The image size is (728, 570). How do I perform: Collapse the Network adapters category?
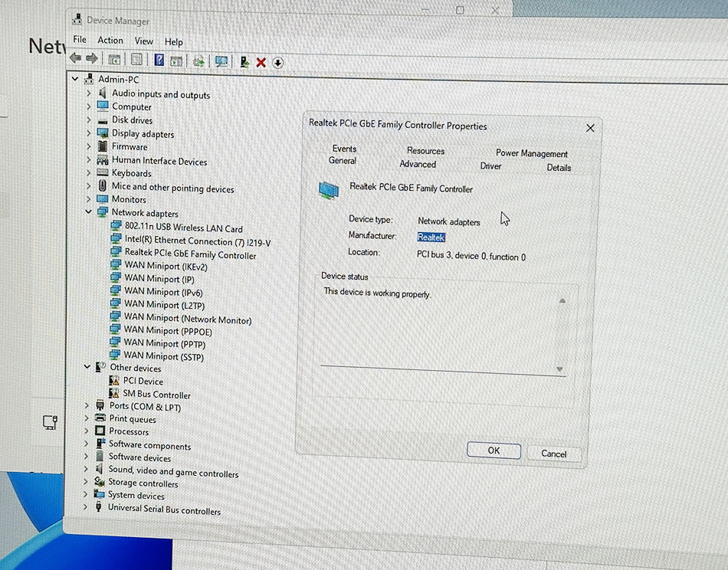point(88,211)
